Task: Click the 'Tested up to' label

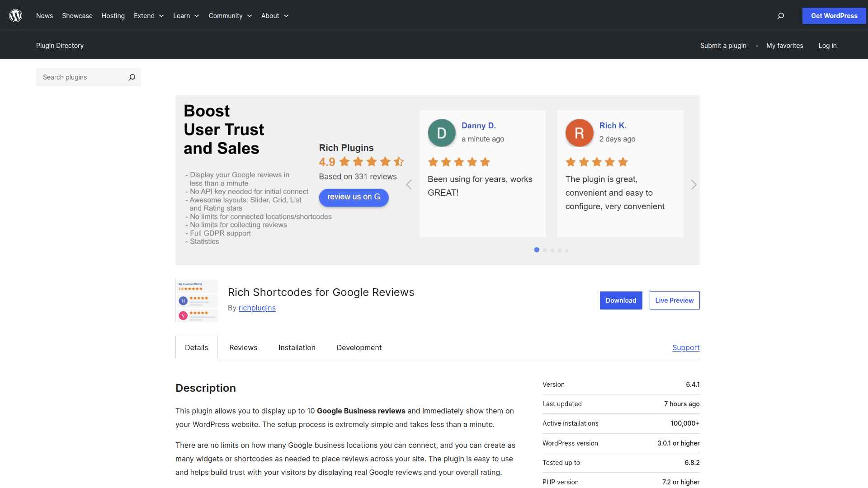Action: 561,463
